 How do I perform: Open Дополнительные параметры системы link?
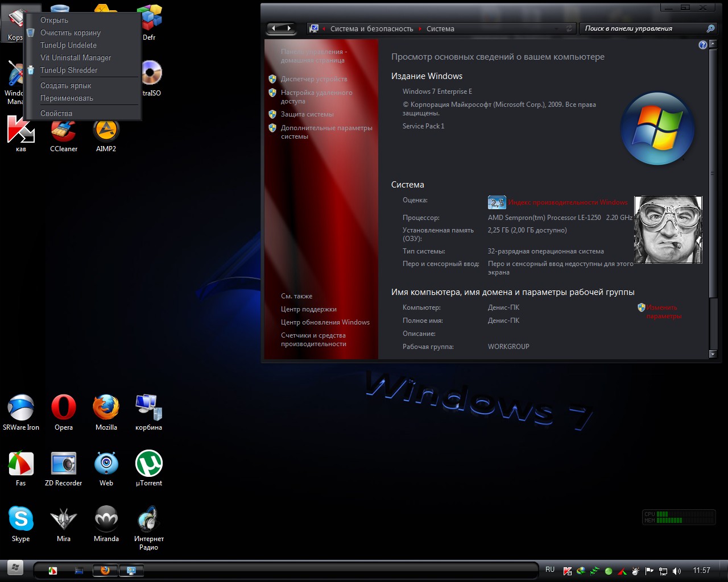[326, 132]
